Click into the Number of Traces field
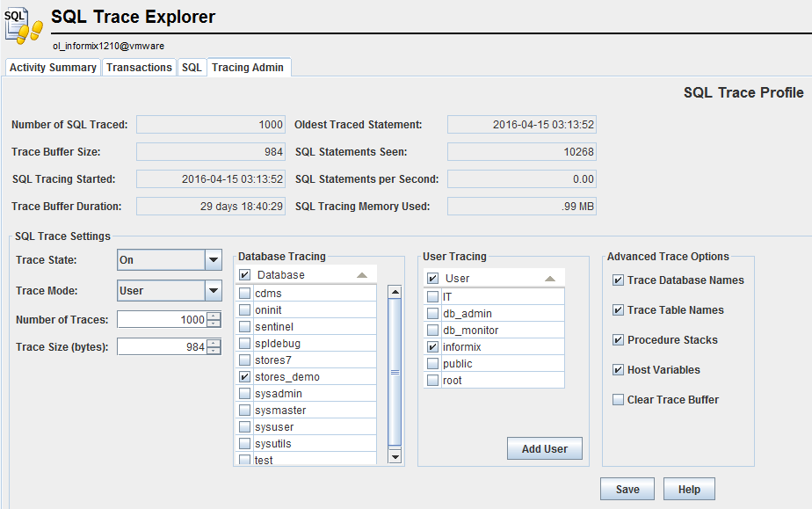 point(162,320)
